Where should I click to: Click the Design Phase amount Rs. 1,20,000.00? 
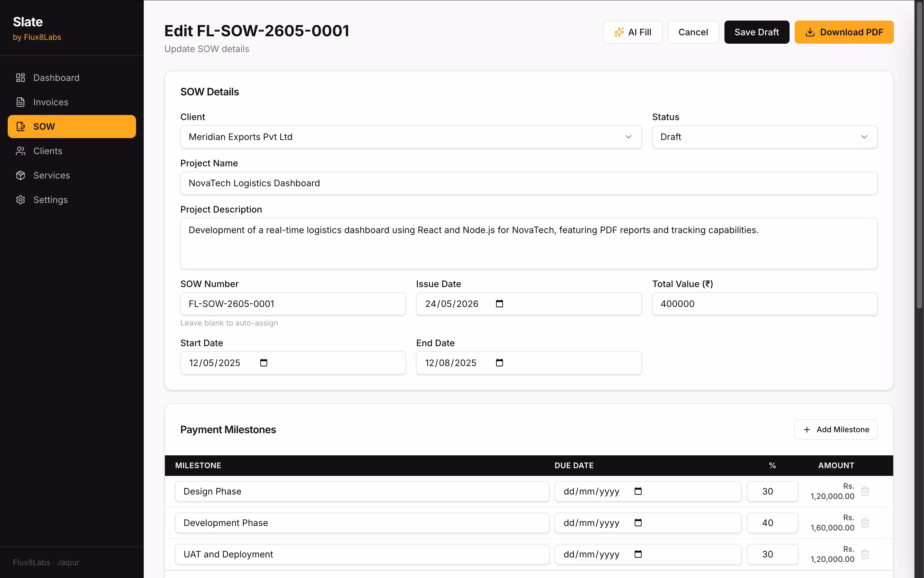tap(832, 491)
